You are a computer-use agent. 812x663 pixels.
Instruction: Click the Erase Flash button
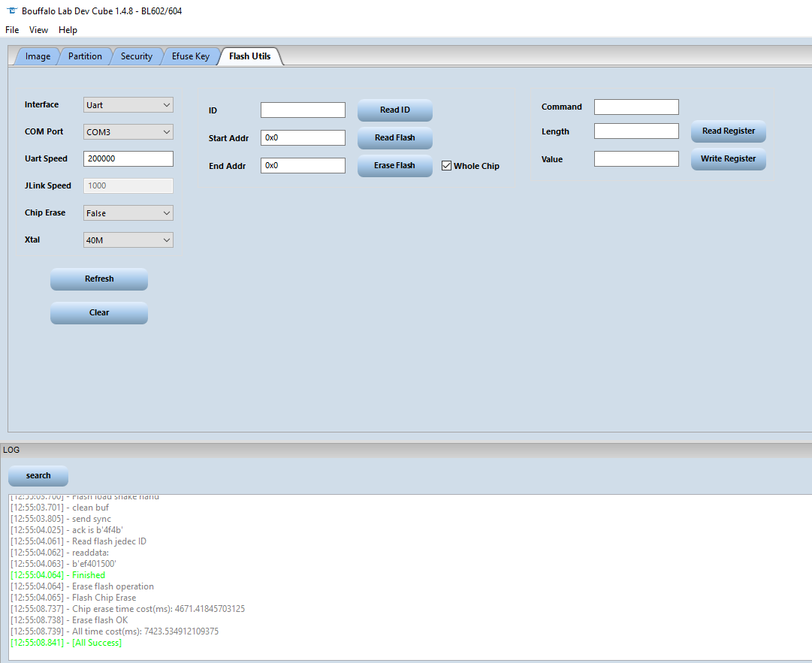tap(395, 166)
